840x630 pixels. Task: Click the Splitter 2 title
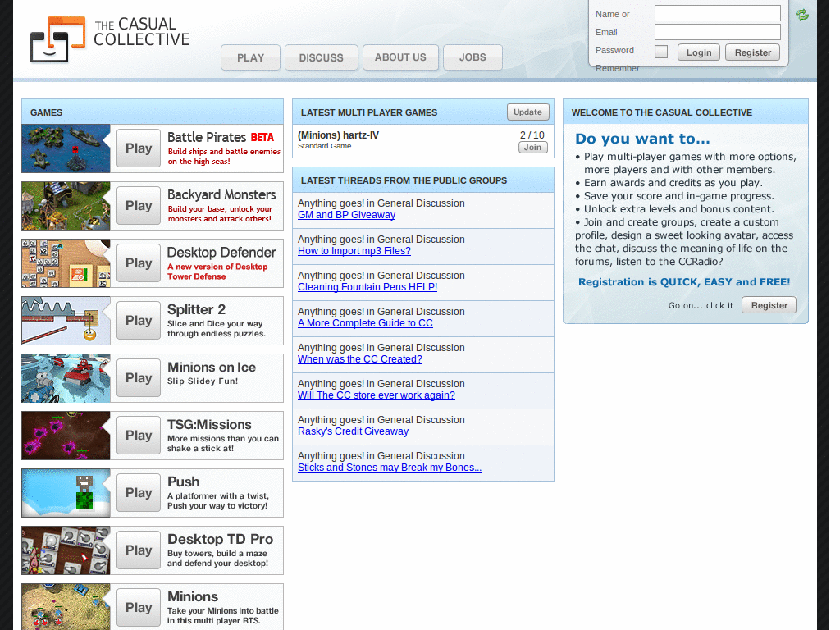[x=196, y=309]
